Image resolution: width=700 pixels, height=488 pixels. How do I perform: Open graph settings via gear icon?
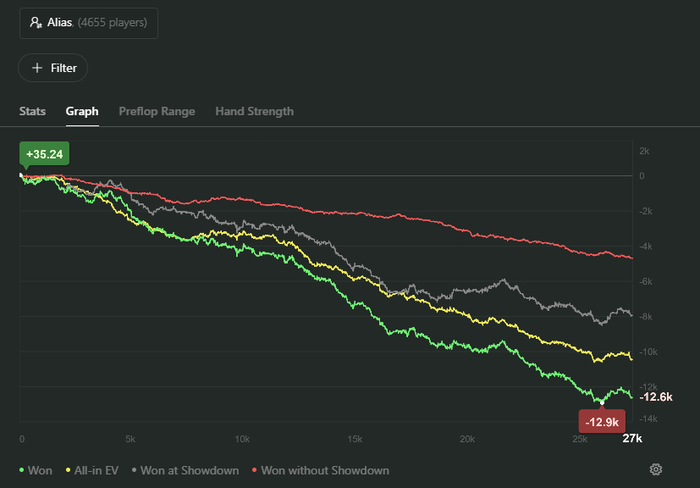point(656,470)
